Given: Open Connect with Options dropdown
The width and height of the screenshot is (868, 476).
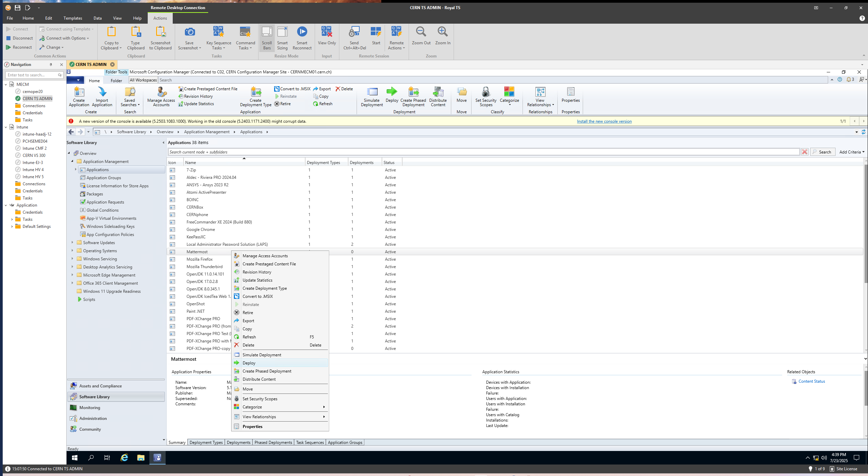Looking at the screenshot, I should click(64, 38).
